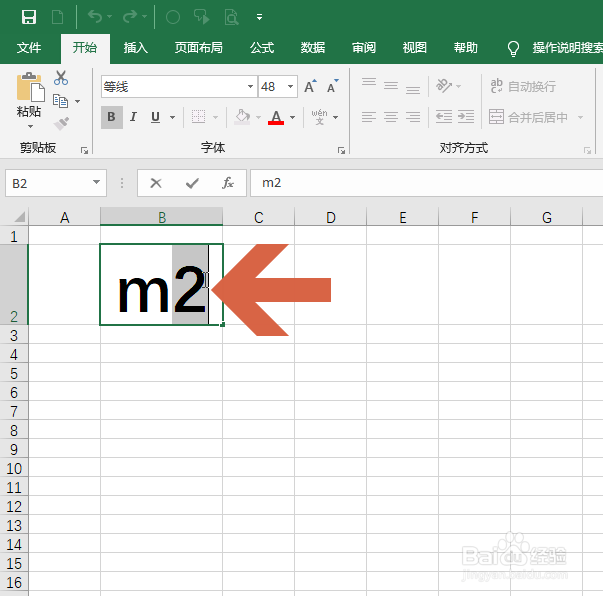Image resolution: width=603 pixels, height=596 pixels.
Task: Click the Copy icon
Action: pyautogui.click(x=60, y=101)
